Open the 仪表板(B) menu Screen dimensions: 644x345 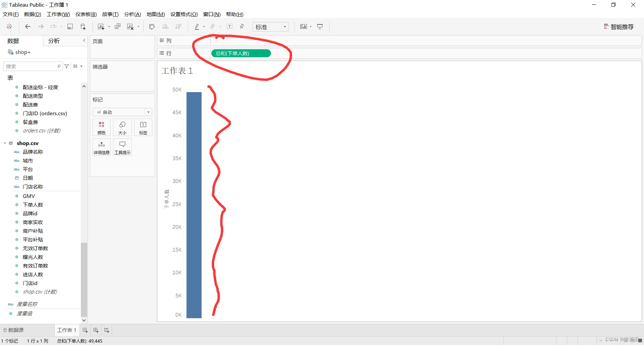click(x=86, y=14)
